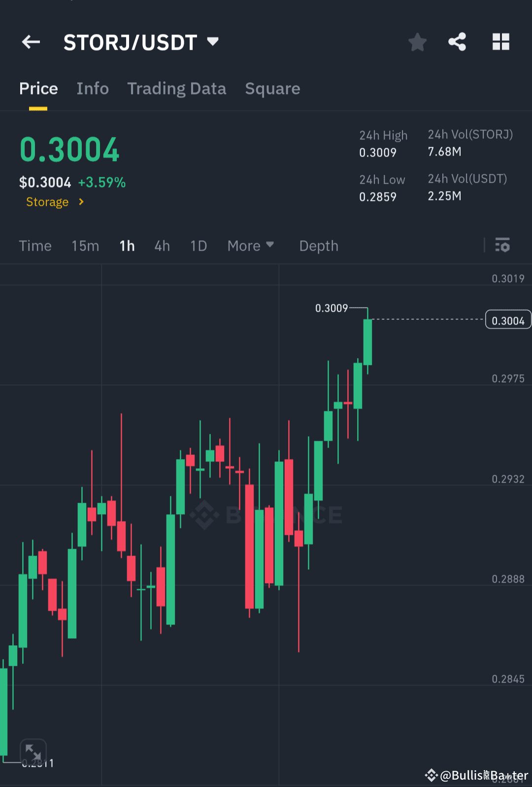The image size is (532, 787).
Task: Tap the back arrow to exit the chart
Action: (x=31, y=42)
